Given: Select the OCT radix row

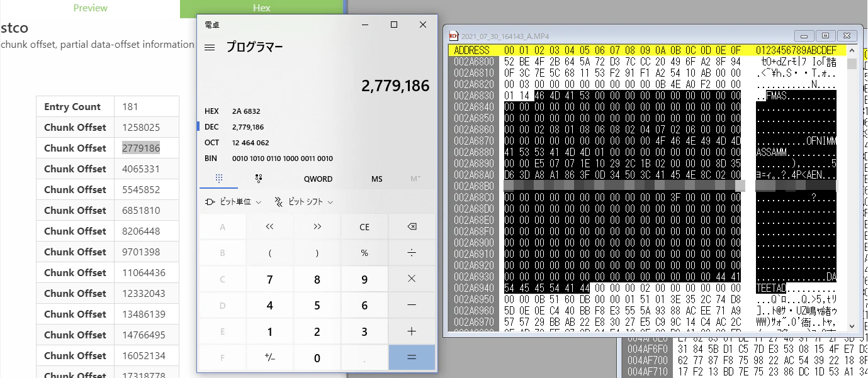Looking at the screenshot, I should [317, 143].
